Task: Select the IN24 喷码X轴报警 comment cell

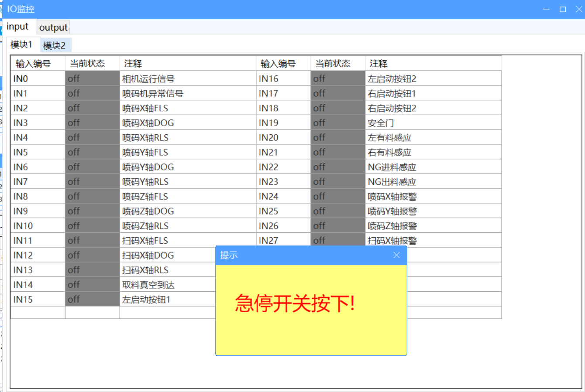Action: (433, 197)
